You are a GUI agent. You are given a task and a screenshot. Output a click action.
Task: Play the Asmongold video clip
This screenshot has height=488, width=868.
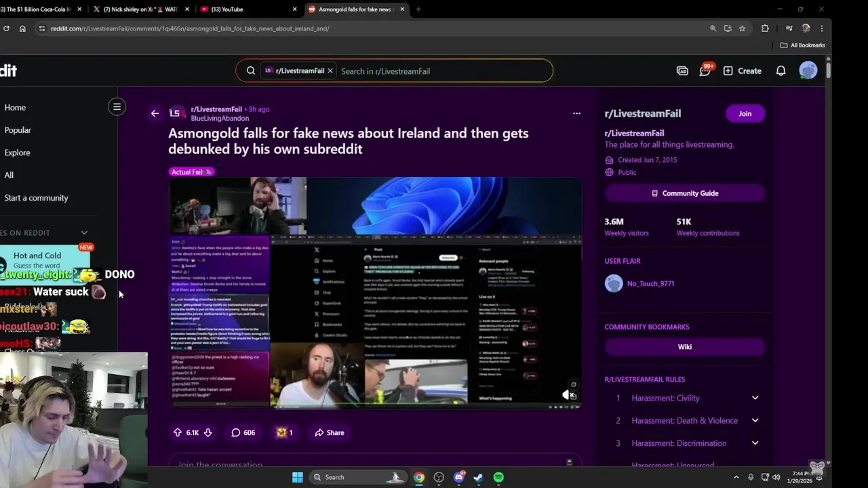click(375, 293)
